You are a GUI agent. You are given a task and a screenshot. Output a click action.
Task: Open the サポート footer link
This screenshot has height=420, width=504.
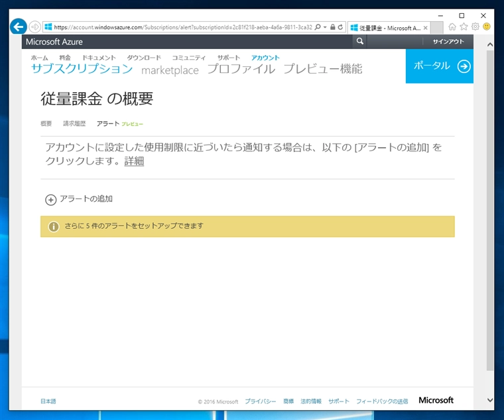339,401
